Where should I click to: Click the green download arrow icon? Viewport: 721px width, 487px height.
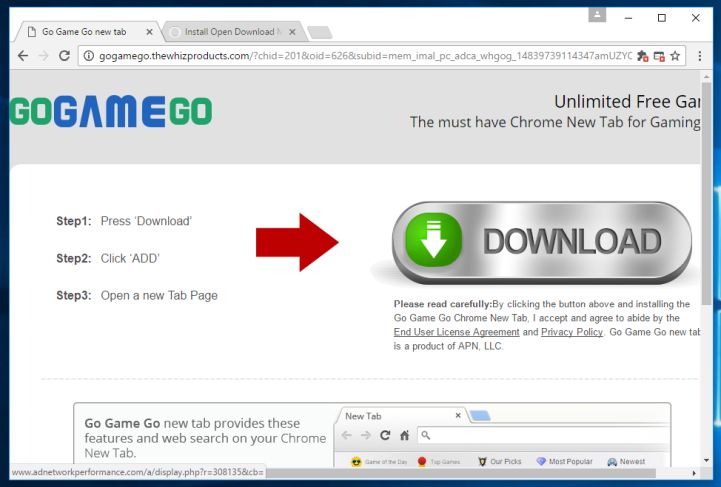tap(433, 240)
